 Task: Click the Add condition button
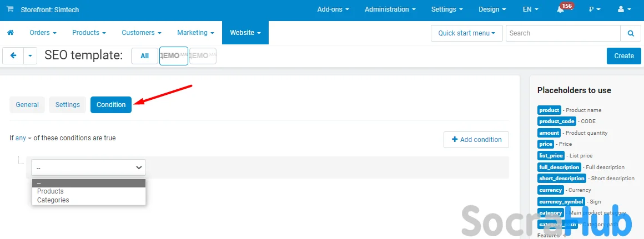476,140
